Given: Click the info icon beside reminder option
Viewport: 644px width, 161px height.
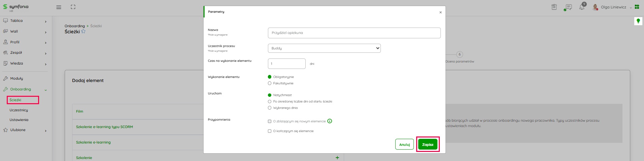Looking at the screenshot, I should pyautogui.click(x=330, y=121).
